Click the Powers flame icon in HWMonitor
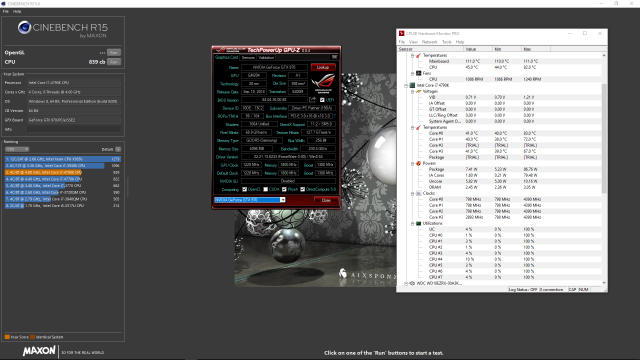 pos(418,163)
